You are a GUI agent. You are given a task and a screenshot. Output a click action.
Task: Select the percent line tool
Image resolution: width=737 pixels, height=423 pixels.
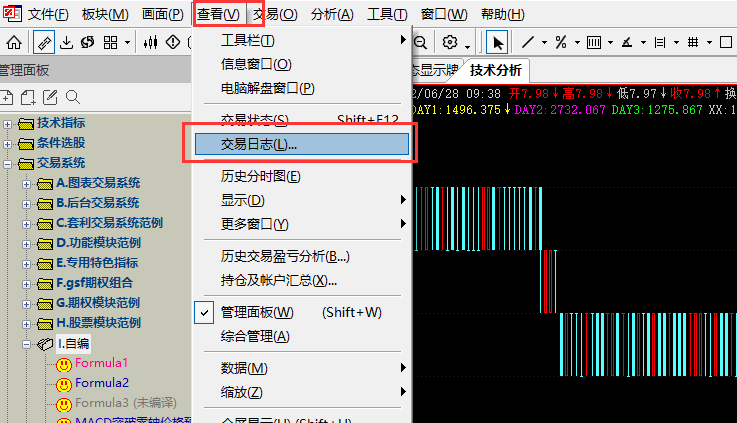click(x=561, y=42)
